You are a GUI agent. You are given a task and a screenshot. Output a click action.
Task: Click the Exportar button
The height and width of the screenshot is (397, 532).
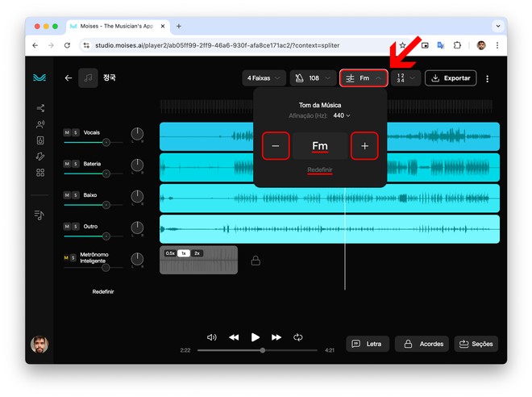[x=451, y=78]
